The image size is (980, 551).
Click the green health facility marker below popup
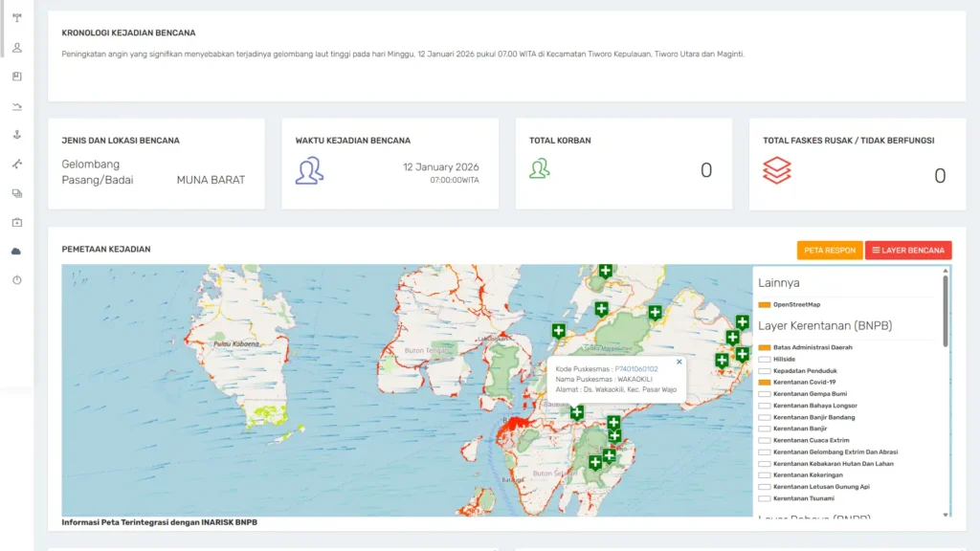pyautogui.click(x=577, y=412)
